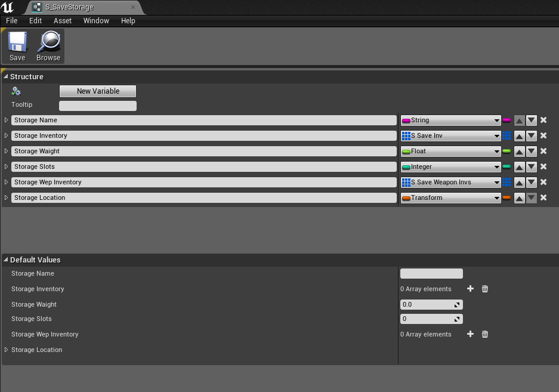Open the Help menu

point(128,21)
